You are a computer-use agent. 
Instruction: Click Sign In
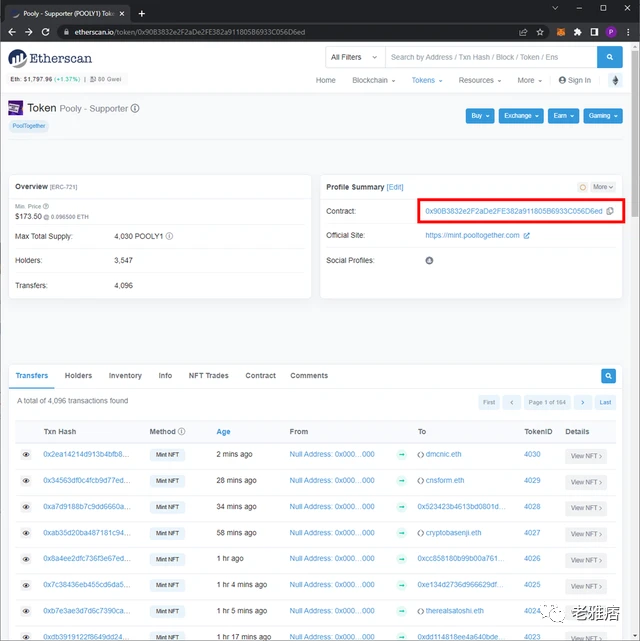pos(575,80)
